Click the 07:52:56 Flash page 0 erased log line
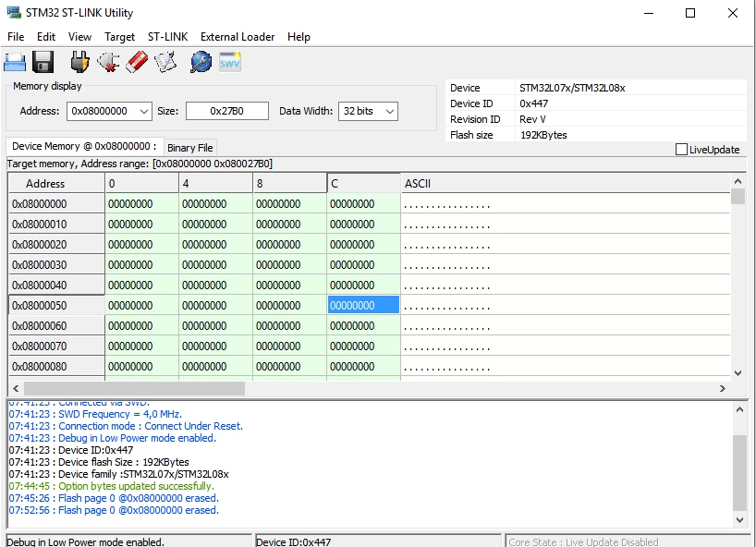Screen dimensions: 756x547 (114, 510)
